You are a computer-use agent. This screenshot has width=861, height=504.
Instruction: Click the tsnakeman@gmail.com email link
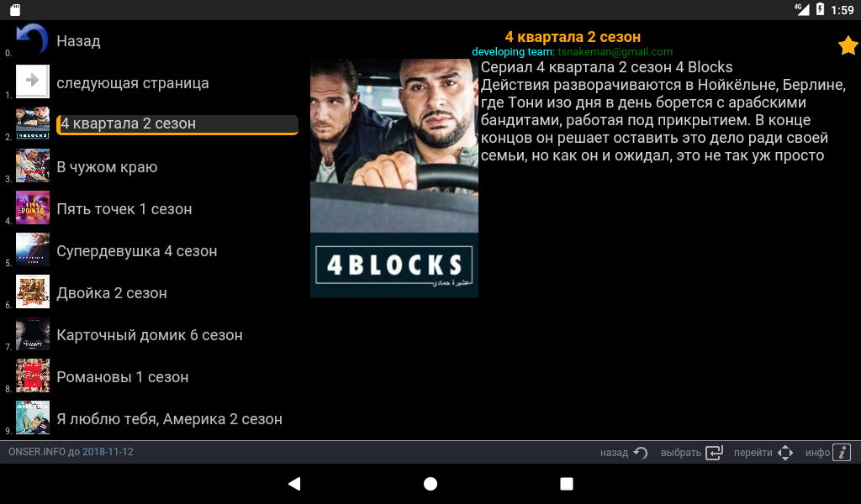(x=615, y=51)
